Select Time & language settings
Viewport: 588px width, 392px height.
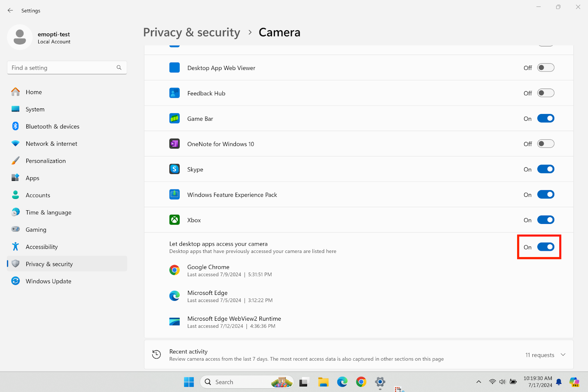pyautogui.click(x=67, y=212)
